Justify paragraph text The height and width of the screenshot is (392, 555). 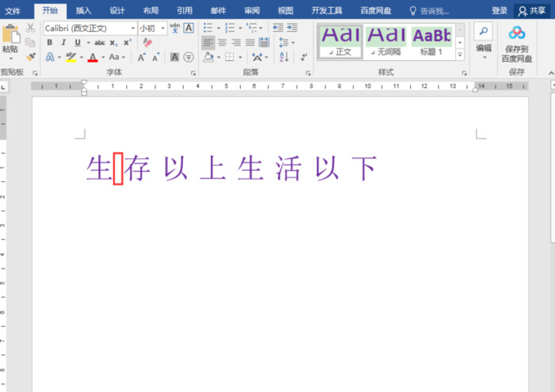(x=251, y=43)
